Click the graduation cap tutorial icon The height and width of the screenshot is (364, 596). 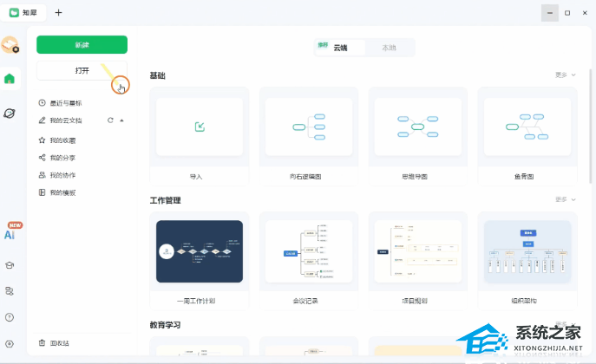point(10,265)
